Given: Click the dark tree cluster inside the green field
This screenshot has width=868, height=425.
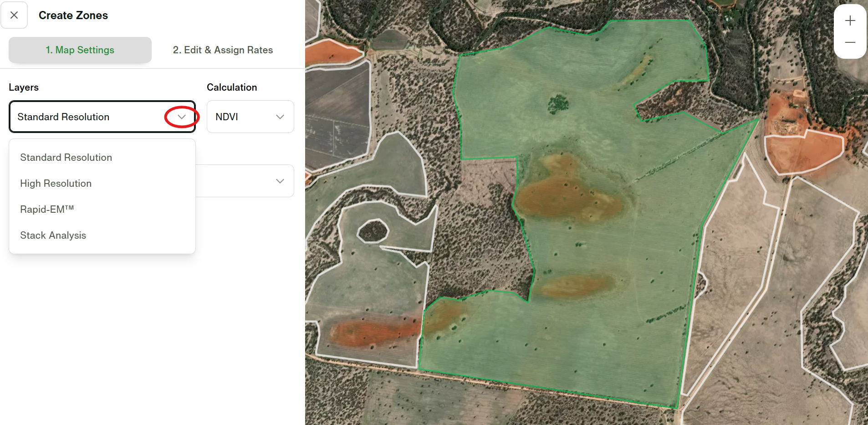Looking at the screenshot, I should (558, 104).
